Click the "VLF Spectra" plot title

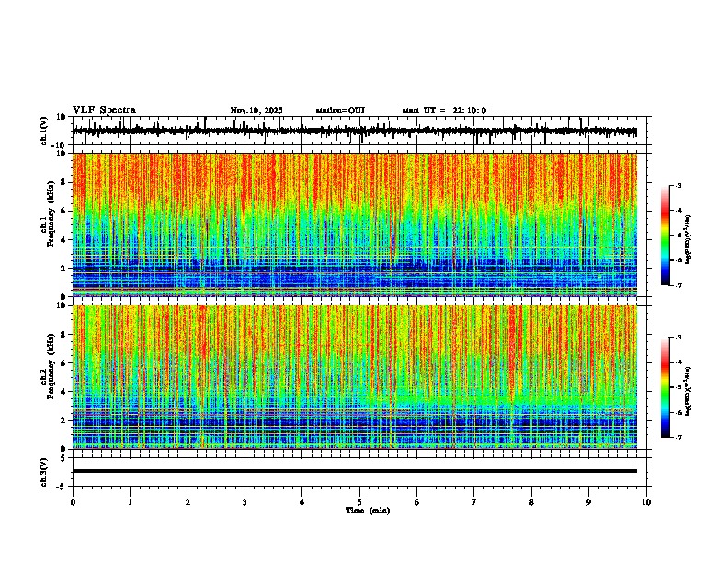[104, 110]
